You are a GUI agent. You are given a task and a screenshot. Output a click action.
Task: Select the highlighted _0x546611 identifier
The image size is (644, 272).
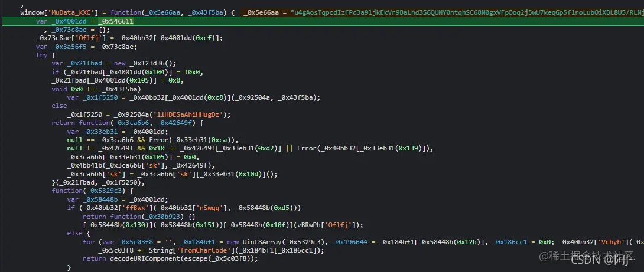115,21
